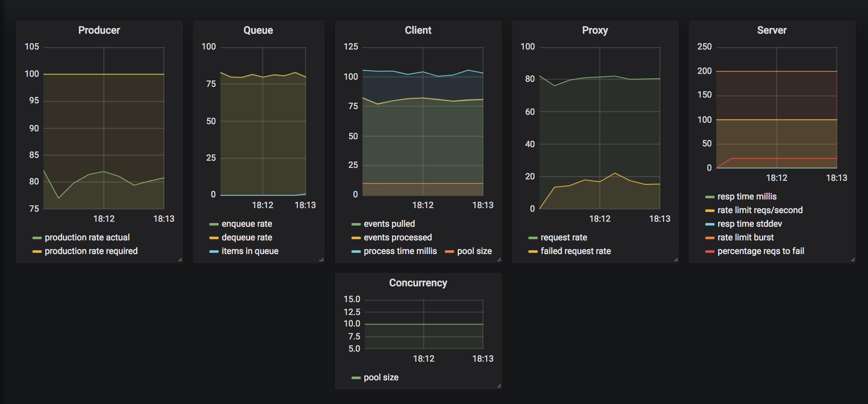Open the Client panel title menu
Screen dimensions: 868x404
[418, 30]
